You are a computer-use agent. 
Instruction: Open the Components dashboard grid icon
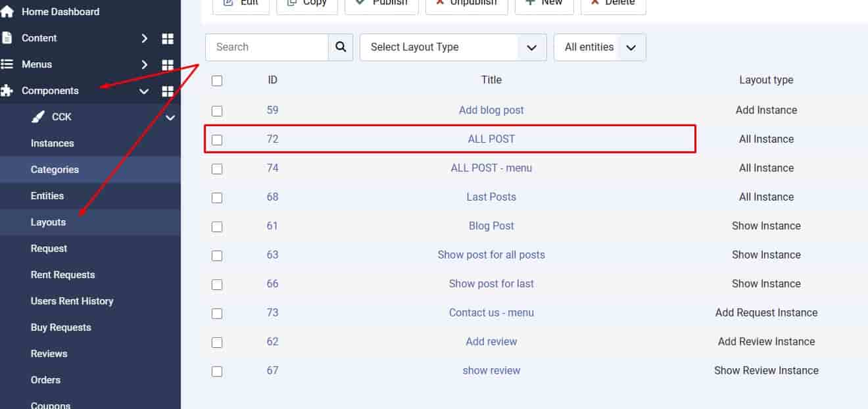pyautogui.click(x=168, y=91)
